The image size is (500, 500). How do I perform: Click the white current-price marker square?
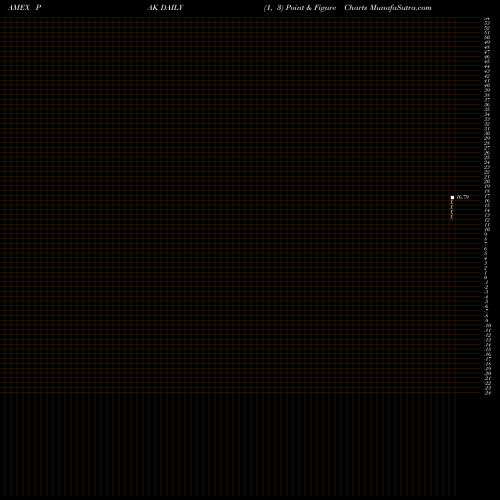pyautogui.click(x=452, y=197)
